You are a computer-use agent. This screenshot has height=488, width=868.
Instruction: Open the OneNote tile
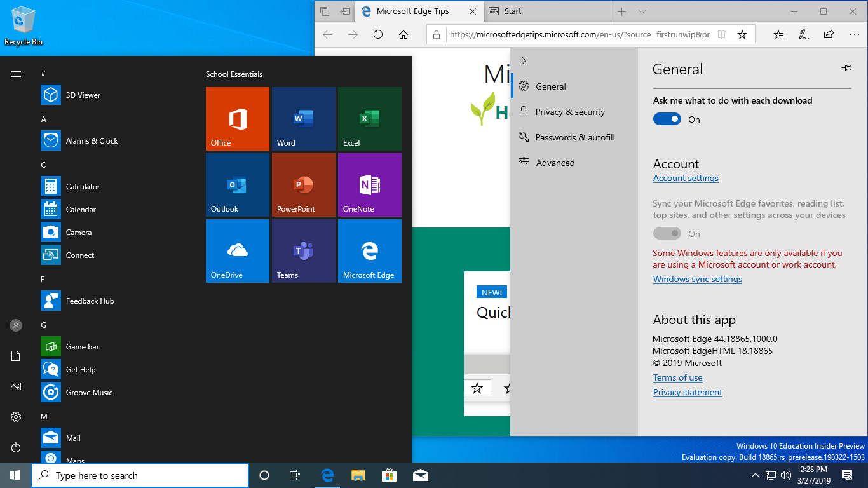(x=370, y=185)
